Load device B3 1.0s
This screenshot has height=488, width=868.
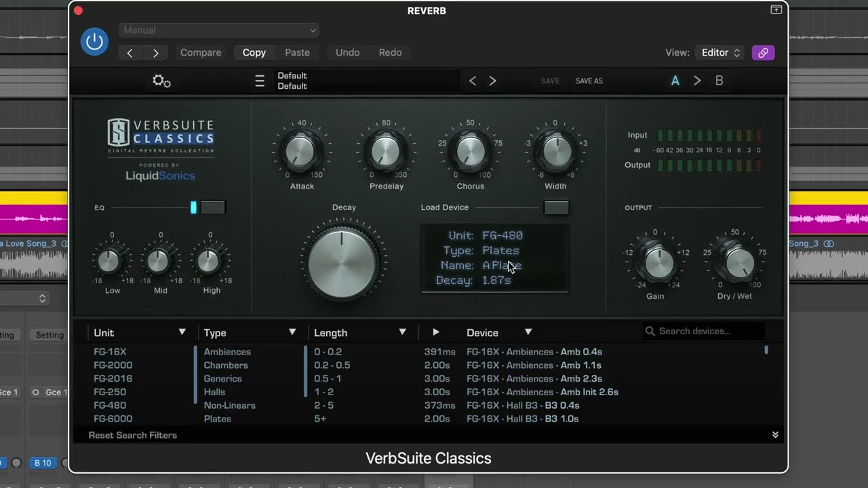coord(523,419)
